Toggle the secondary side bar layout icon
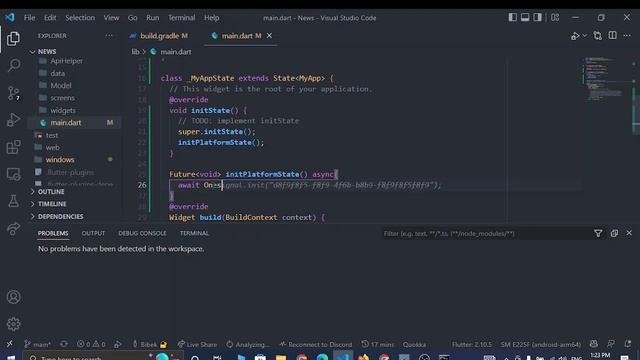The image size is (640, 360). (538, 17)
